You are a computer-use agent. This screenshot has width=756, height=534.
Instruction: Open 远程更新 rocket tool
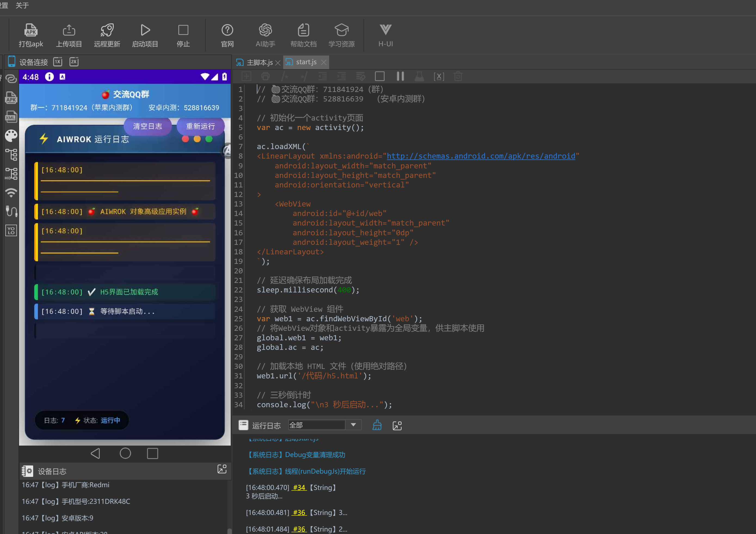pos(107,36)
